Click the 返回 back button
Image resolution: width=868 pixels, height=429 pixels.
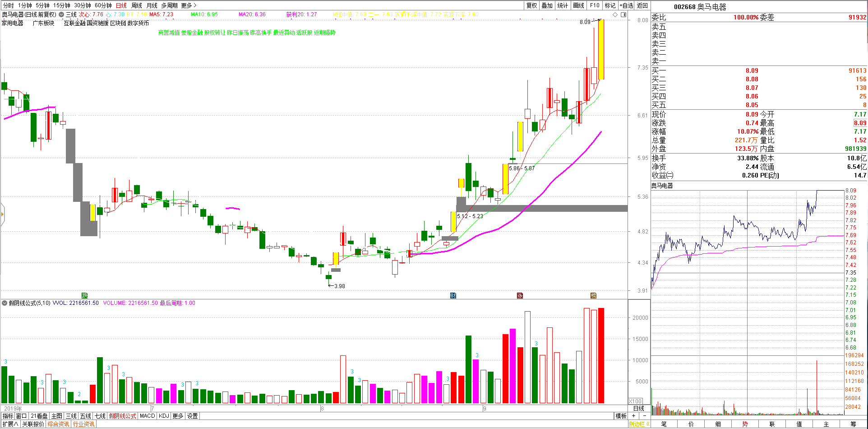click(x=642, y=5)
